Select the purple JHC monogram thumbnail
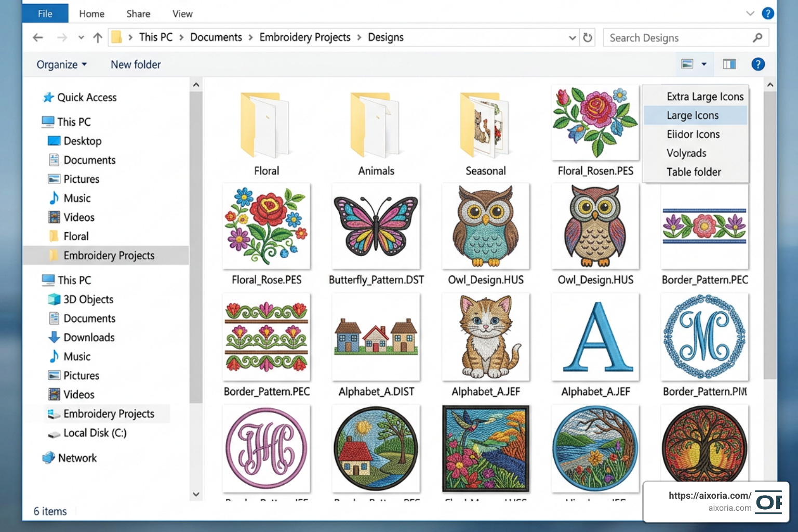Screen dimensions: 798x532 pos(267,448)
